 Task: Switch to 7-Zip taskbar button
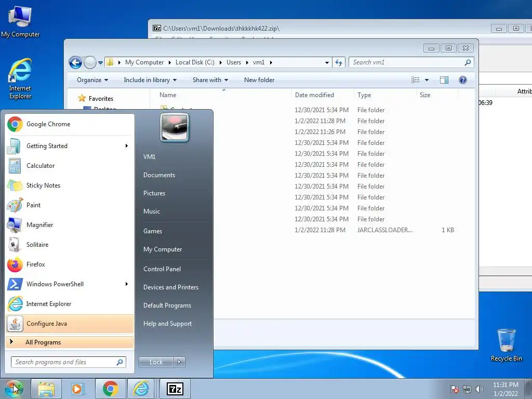pyautogui.click(x=175, y=389)
